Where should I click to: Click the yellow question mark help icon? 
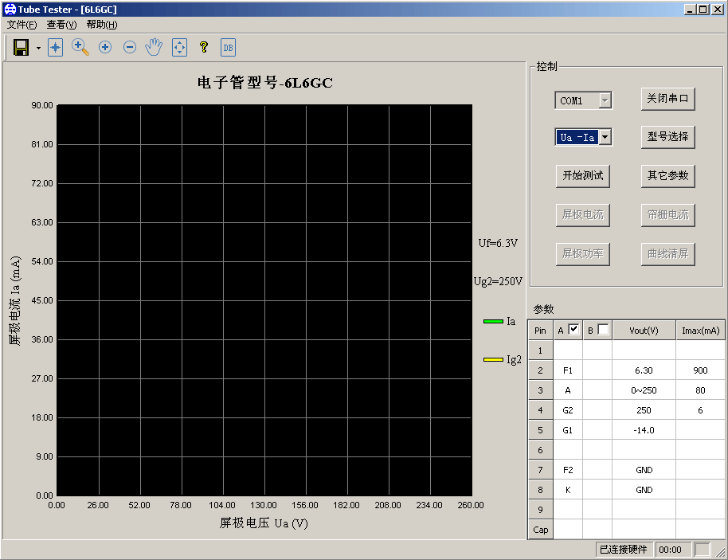(204, 48)
